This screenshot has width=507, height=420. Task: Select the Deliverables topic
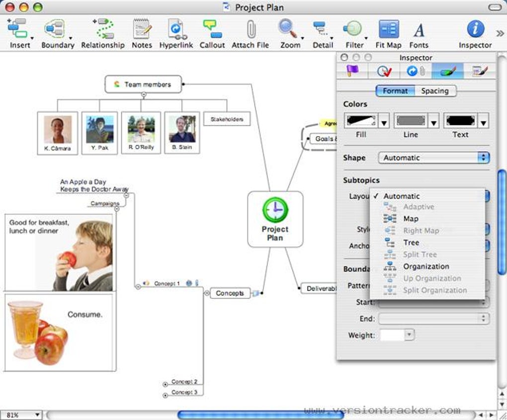pyautogui.click(x=319, y=288)
